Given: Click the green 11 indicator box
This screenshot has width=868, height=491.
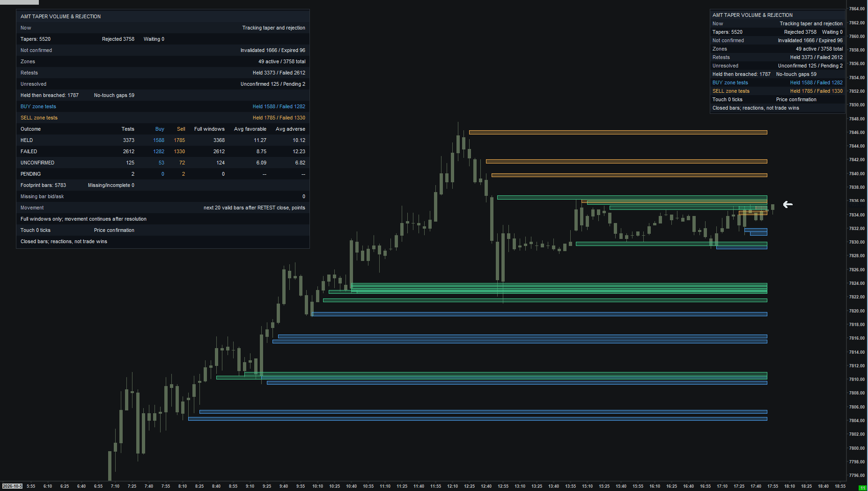Looking at the screenshot, I should point(862,488).
